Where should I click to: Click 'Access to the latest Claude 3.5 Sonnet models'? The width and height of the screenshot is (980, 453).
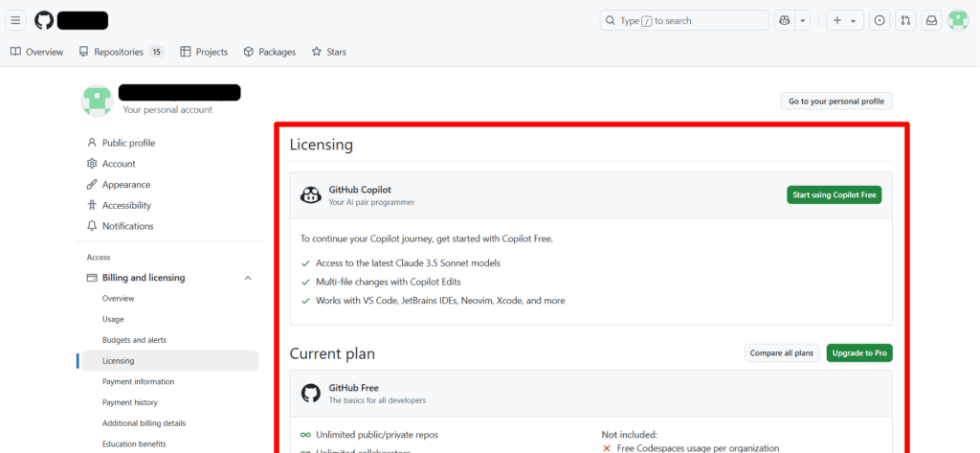coord(408,262)
